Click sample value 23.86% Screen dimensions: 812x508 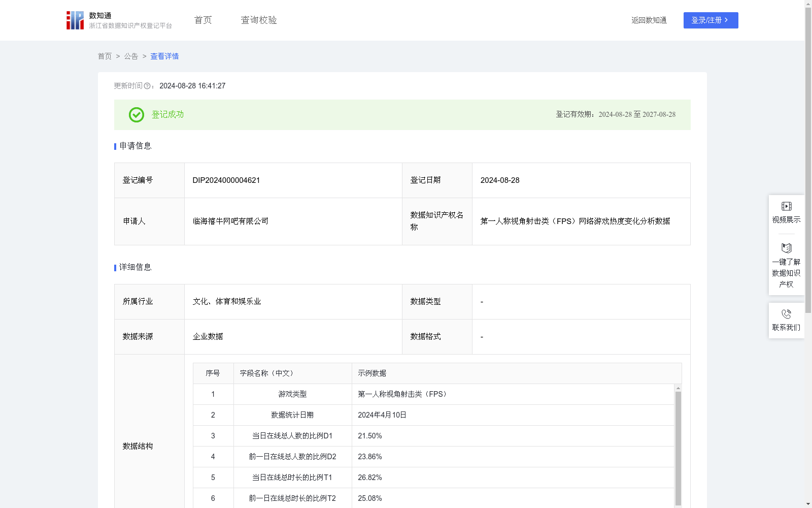370,457
